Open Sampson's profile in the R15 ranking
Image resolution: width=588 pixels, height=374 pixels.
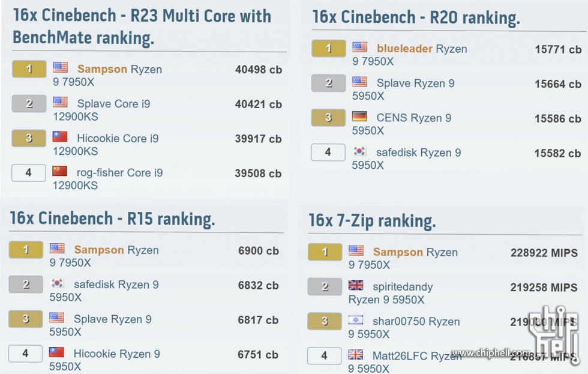tap(99, 250)
